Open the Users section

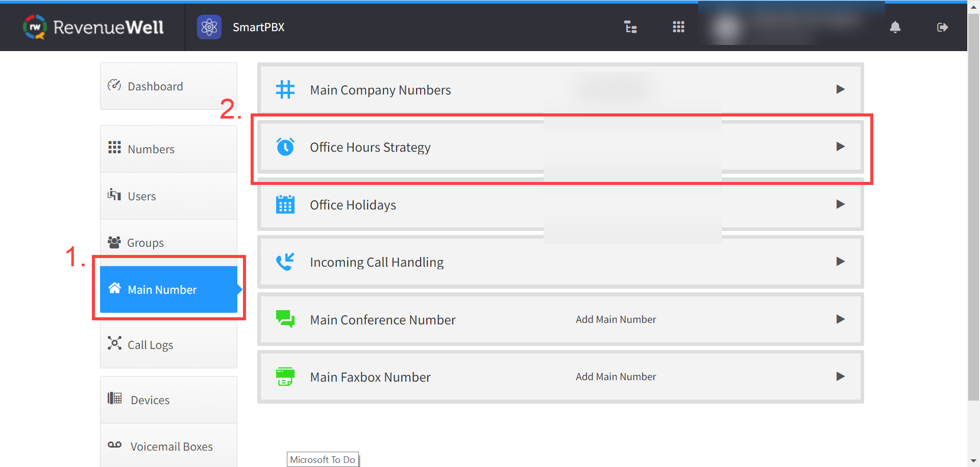pos(168,196)
